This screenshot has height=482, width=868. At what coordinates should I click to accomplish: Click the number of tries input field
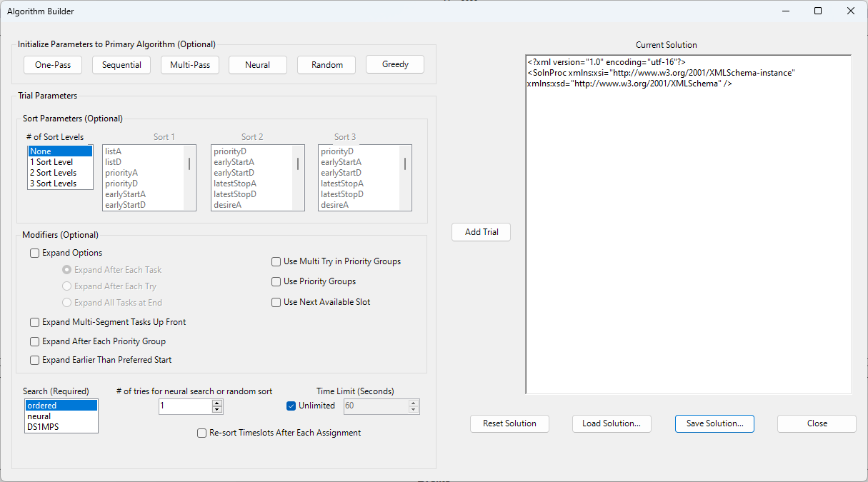coord(185,406)
